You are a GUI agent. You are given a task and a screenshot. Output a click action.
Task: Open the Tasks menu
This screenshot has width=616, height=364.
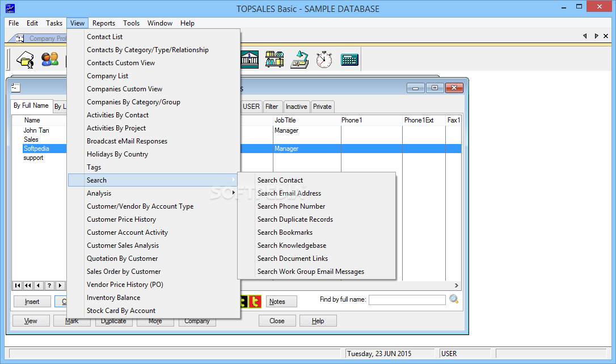pyautogui.click(x=54, y=23)
